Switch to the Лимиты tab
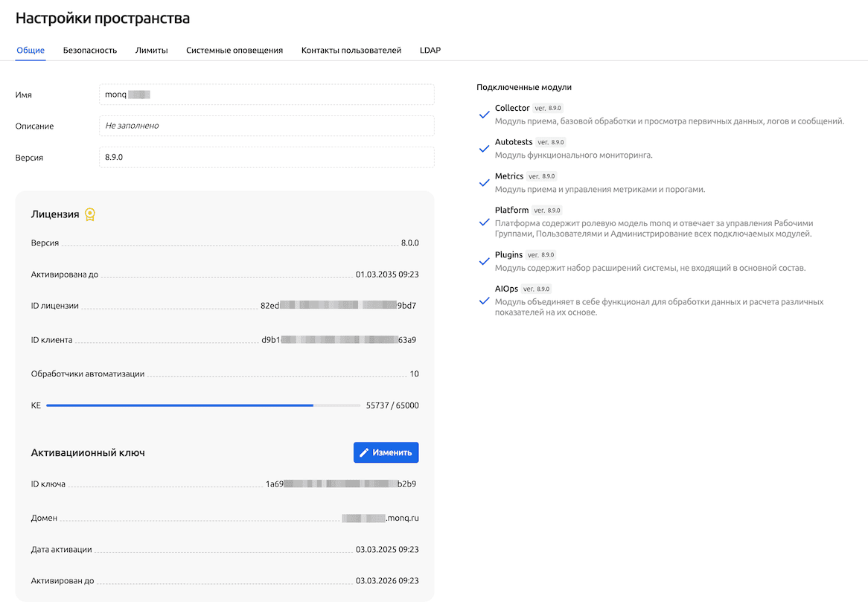The image size is (868, 613). [151, 51]
